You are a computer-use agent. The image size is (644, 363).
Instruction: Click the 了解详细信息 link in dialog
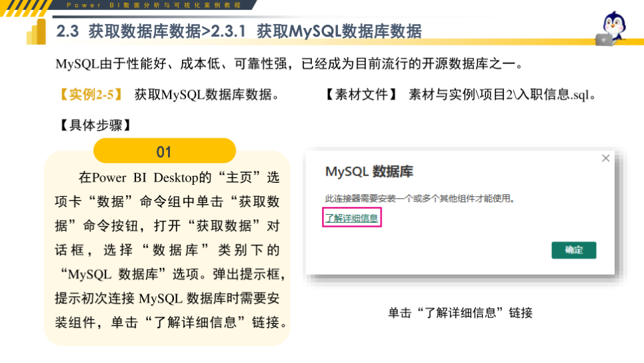pos(351,218)
